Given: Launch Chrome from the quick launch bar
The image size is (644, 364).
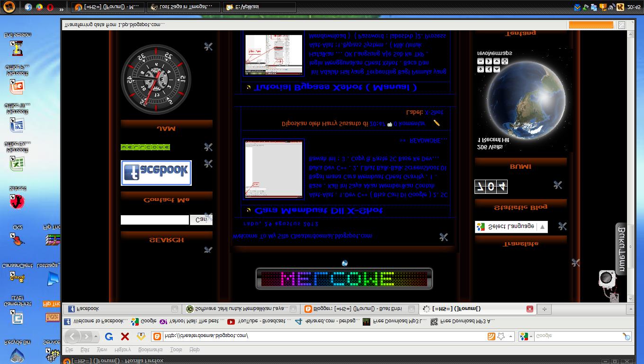Looking at the screenshot, I should pyautogui.click(x=39, y=7).
